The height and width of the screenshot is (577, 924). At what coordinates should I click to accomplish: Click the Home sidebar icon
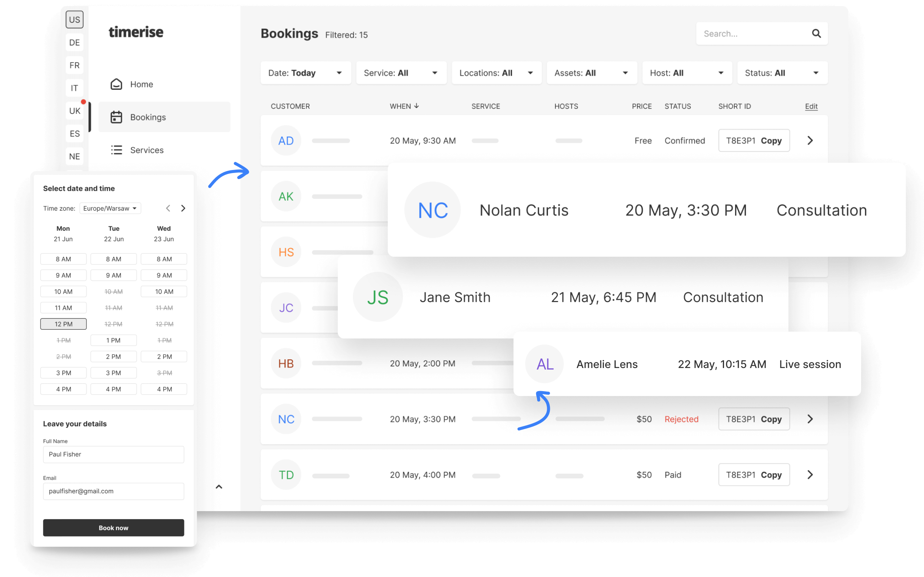[116, 84]
